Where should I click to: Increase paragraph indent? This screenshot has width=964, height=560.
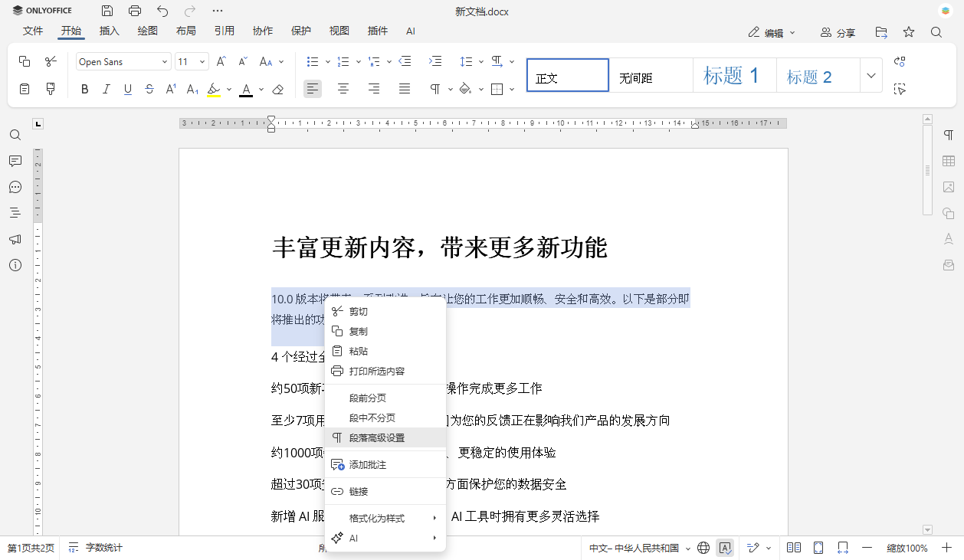(435, 62)
